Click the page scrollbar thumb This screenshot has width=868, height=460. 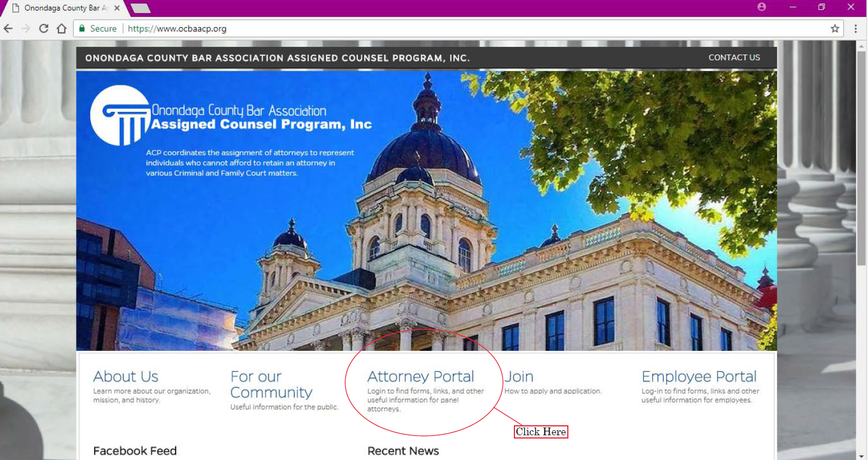click(861, 159)
